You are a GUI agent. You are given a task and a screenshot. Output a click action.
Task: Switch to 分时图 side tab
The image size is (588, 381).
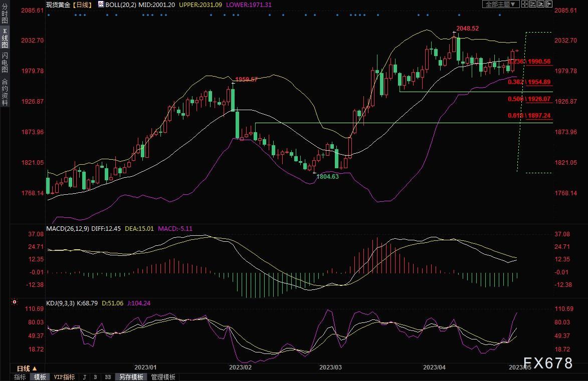[5, 14]
